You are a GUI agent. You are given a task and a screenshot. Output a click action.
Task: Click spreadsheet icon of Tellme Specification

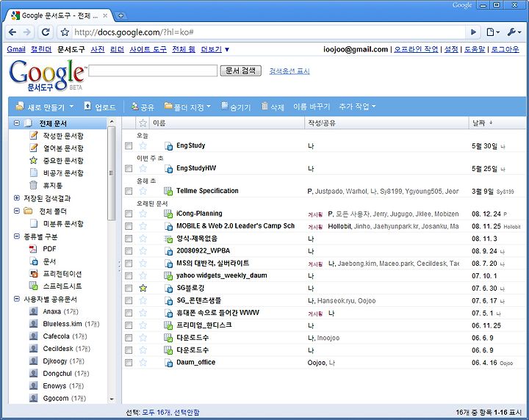[168, 191]
